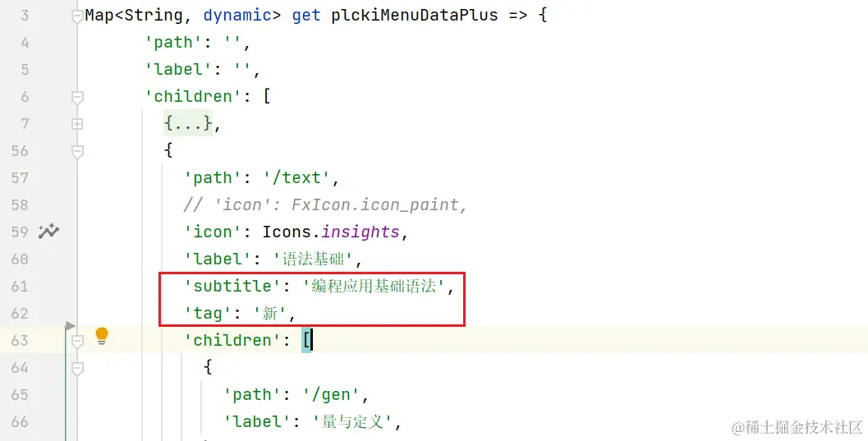Collapse the plckiMenuDataPlus getter fold on line 3

click(x=77, y=16)
